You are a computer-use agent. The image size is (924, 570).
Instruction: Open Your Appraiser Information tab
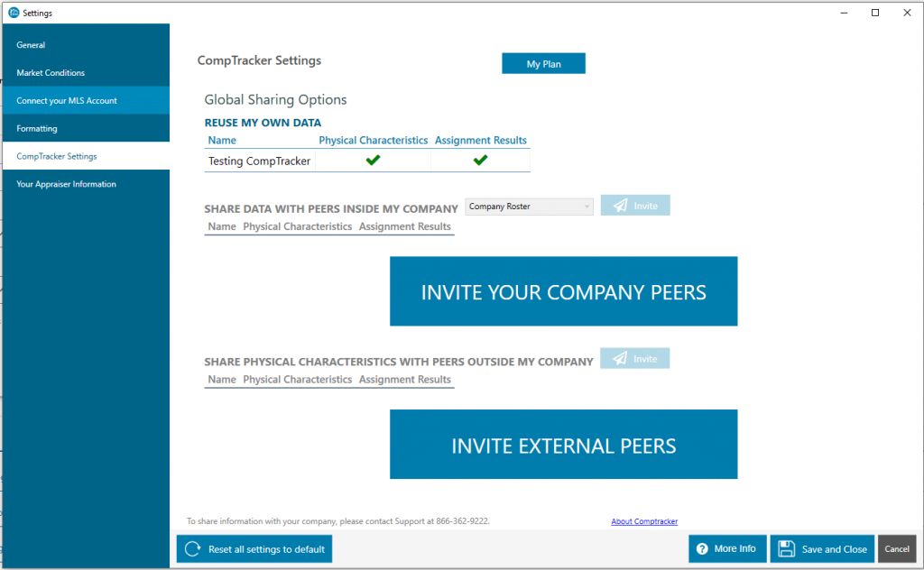coord(86,184)
